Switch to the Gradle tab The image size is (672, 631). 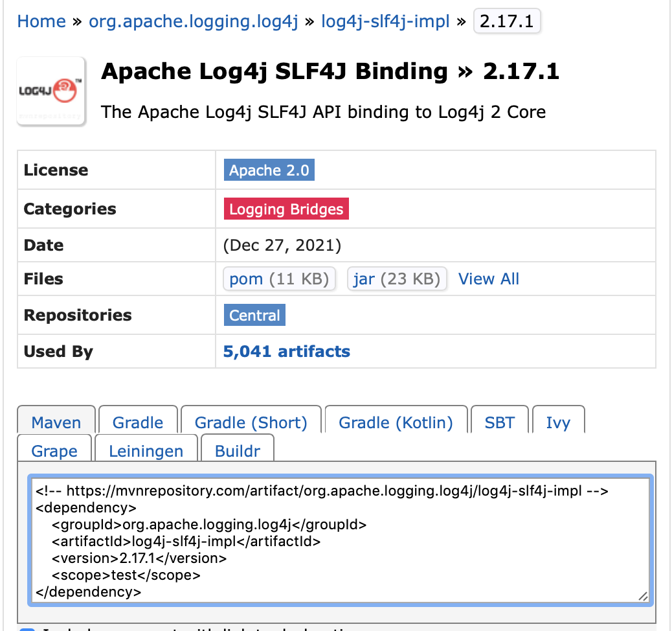pyautogui.click(x=138, y=420)
